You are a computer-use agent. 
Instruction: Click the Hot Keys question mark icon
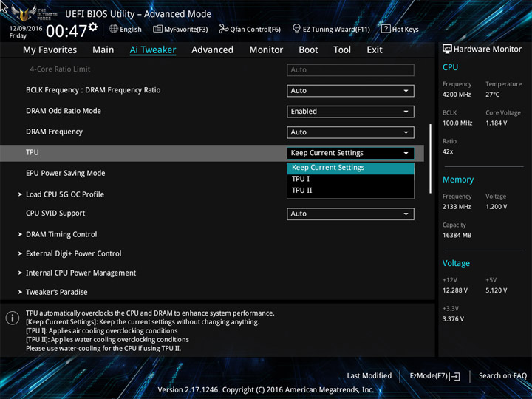pos(386,30)
